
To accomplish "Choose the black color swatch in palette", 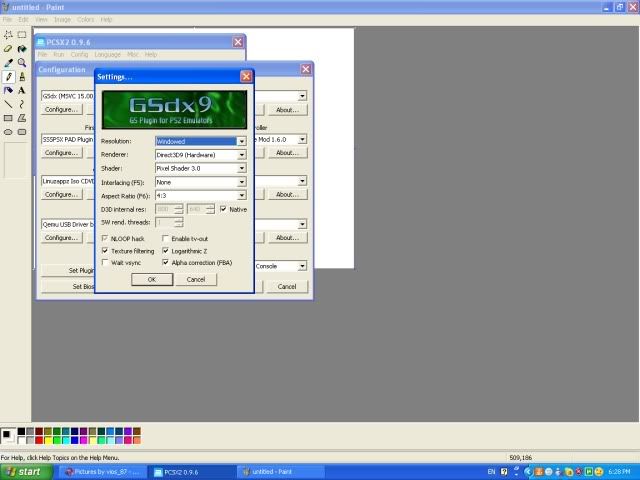I will coord(21,431).
